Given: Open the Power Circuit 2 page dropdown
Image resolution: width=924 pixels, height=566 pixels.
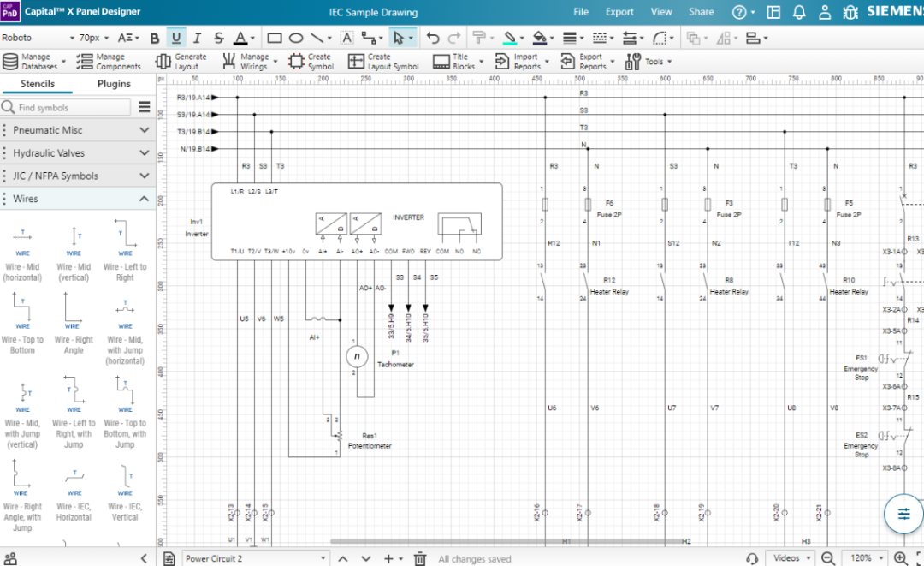Looking at the screenshot, I should 255,558.
